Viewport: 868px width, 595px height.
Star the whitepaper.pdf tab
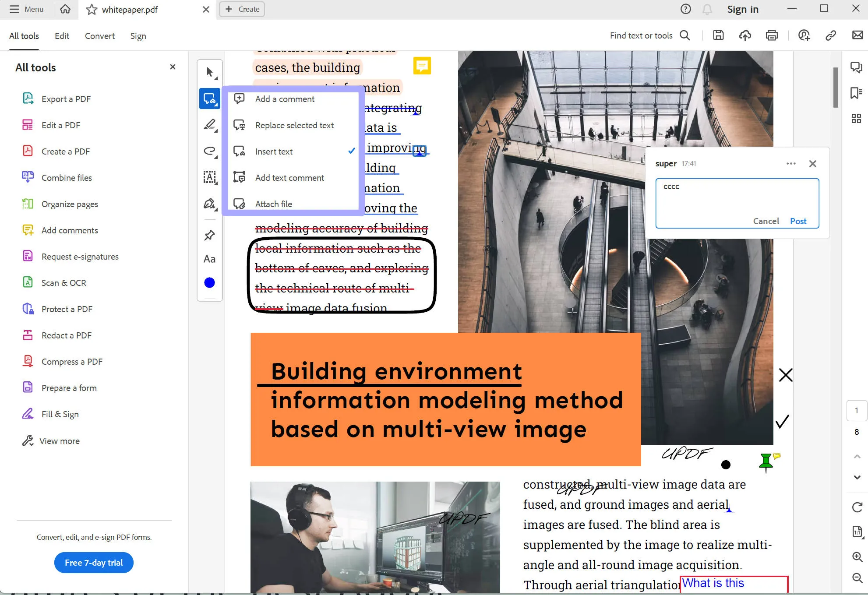[x=92, y=9]
